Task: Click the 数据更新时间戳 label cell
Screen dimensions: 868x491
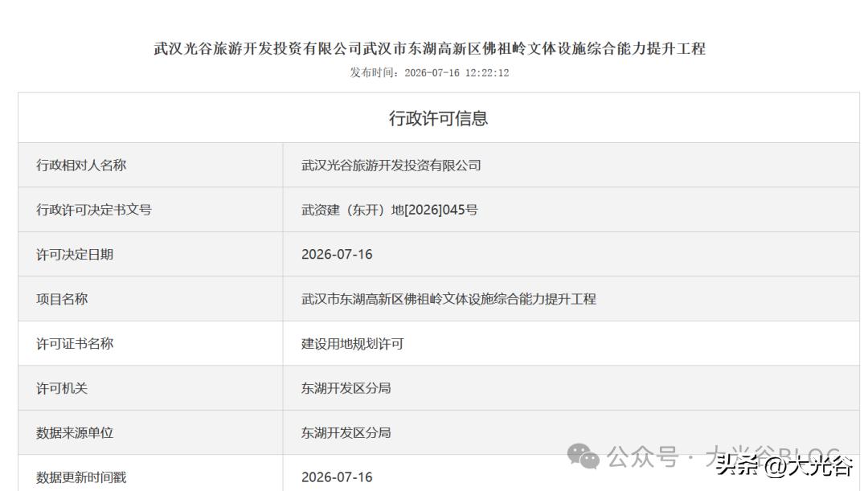Action: click(x=150, y=473)
